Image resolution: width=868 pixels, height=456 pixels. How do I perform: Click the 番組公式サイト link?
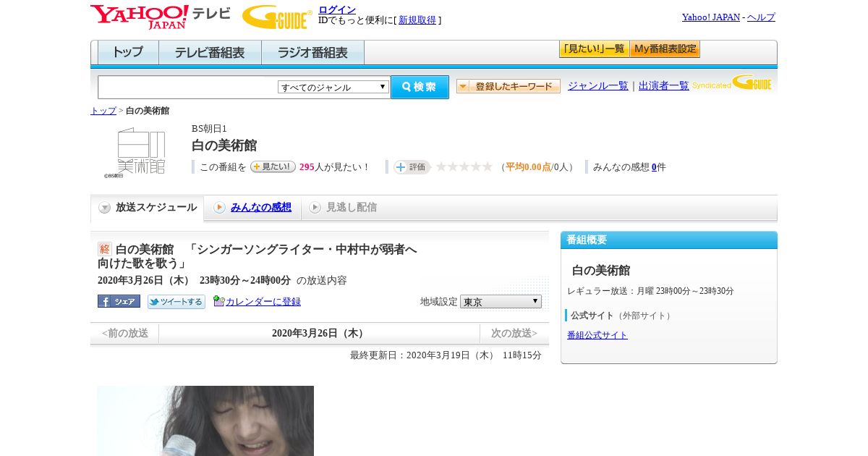click(597, 335)
